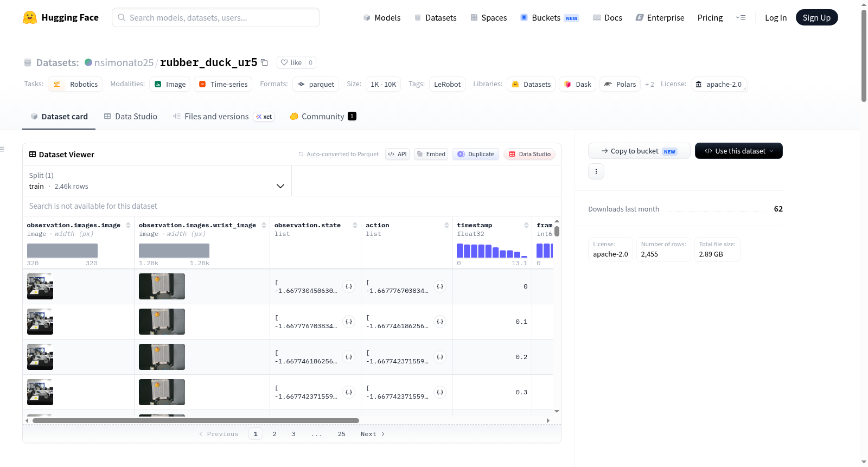
Task: Select the parquet format tag
Action: coord(316,84)
